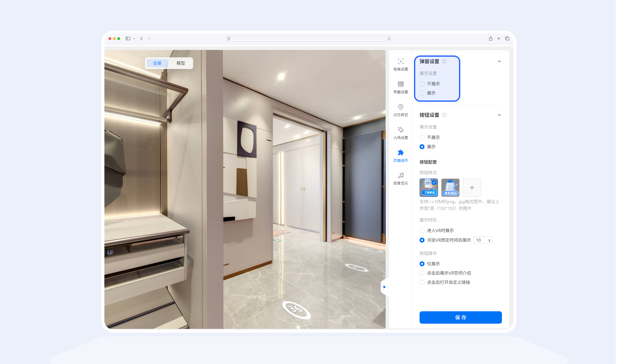Go back with the browser back arrow
Image resolution: width=617 pixels, height=364 pixels.
click(x=142, y=39)
